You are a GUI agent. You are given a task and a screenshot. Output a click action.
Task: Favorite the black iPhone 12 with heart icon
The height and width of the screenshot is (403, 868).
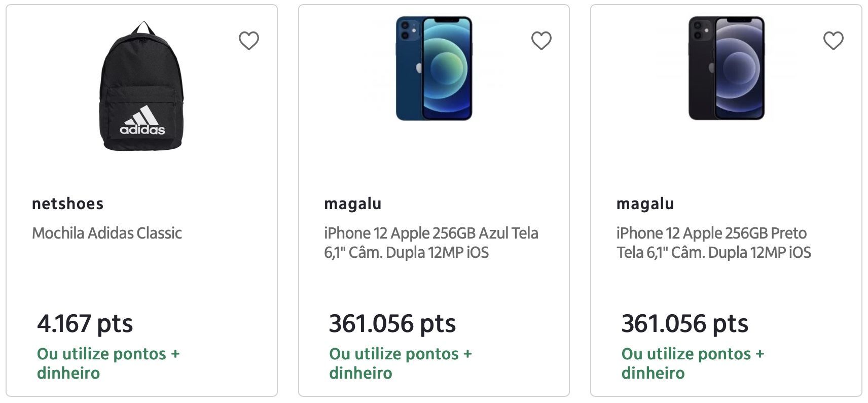pos(833,41)
